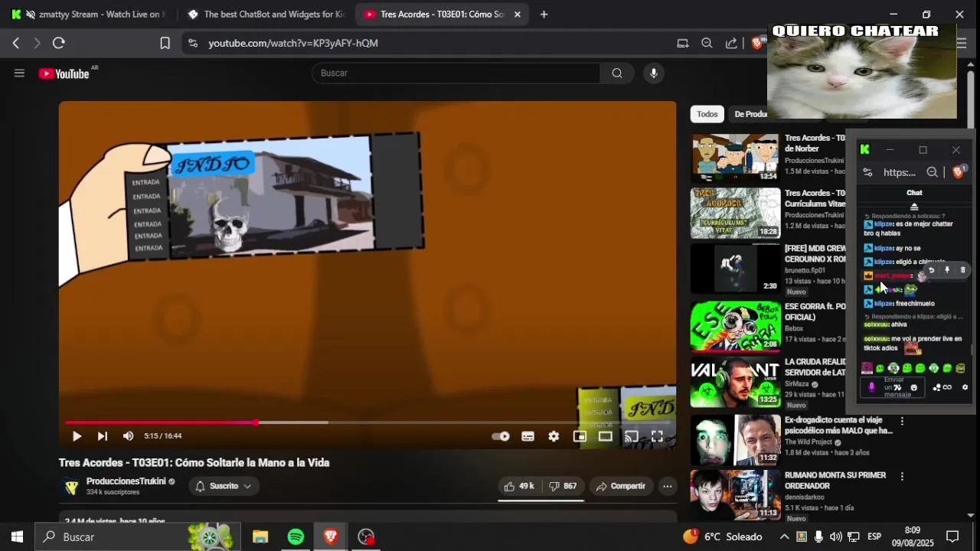The image size is (980, 551).
Task: Open Ex-drogadicto video title
Action: (x=838, y=425)
